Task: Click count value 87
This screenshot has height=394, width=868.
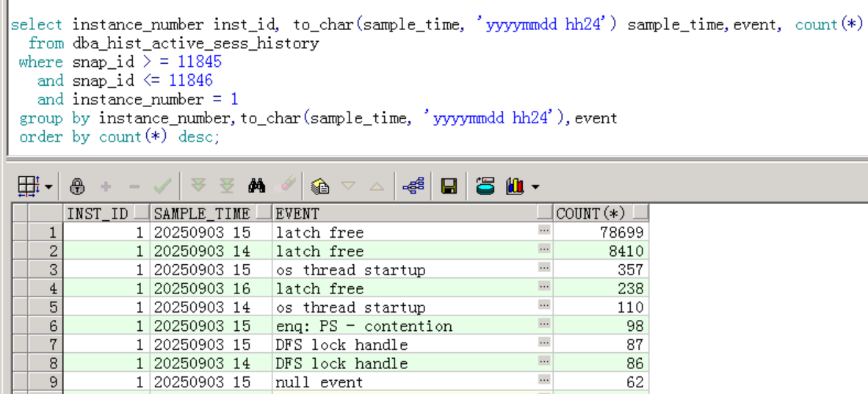Action: [x=635, y=345]
